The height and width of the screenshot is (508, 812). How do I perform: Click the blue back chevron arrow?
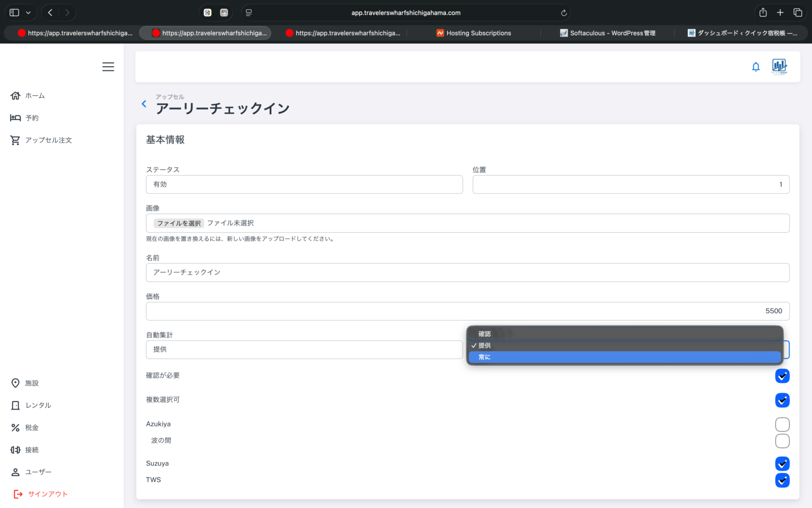click(144, 104)
